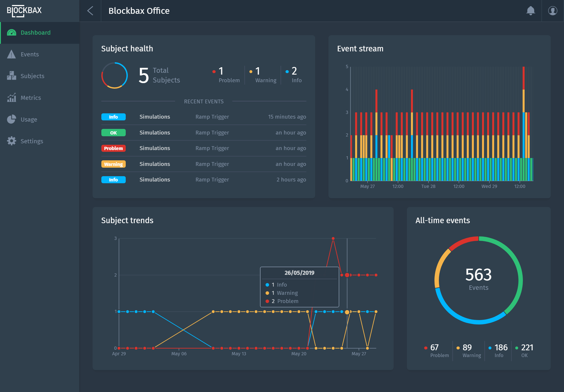Open Metrics using the bar chart icon
Screen dimensions: 564x392
click(11, 97)
